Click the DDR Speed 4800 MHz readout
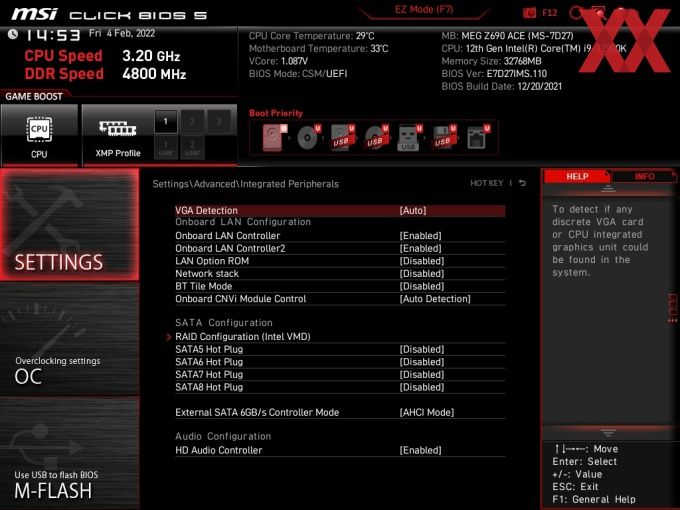Screen dimensions: 680x510 [105, 74]
